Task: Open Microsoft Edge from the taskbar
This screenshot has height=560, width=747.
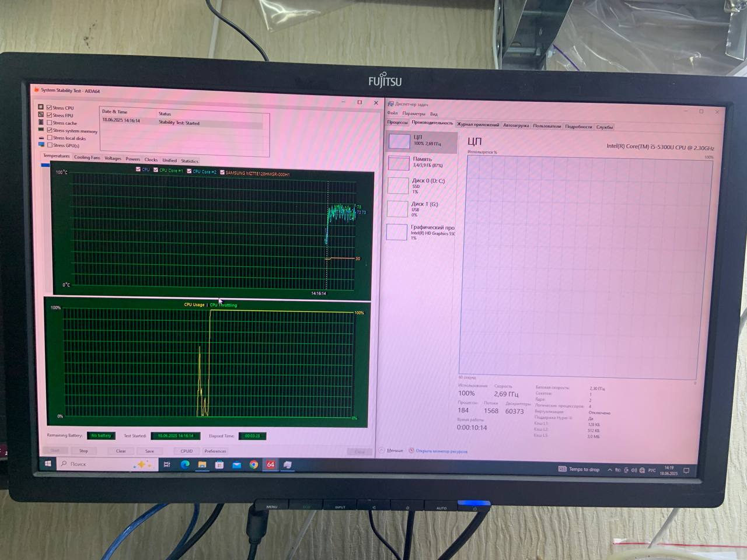Action: (x=185, y=464)
